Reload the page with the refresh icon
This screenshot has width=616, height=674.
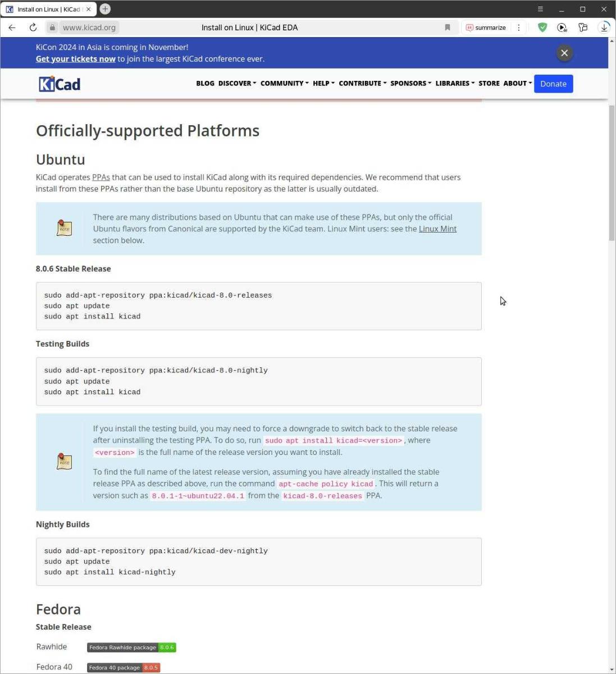pos(33,28)
